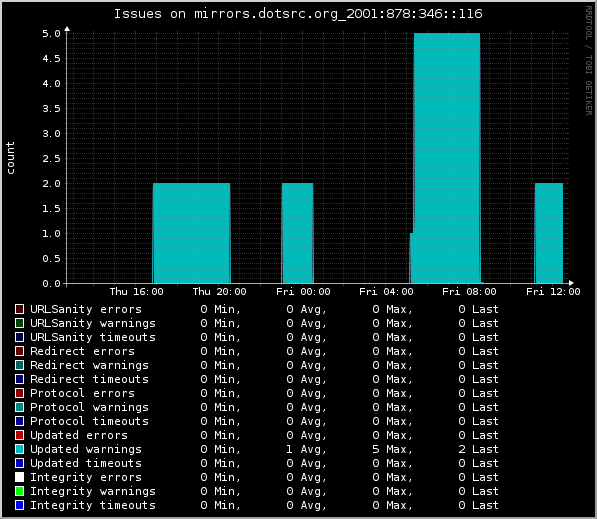Click the Redirect timeouts legend label
The height and width of the screenshot is (519, 597).
89,379
